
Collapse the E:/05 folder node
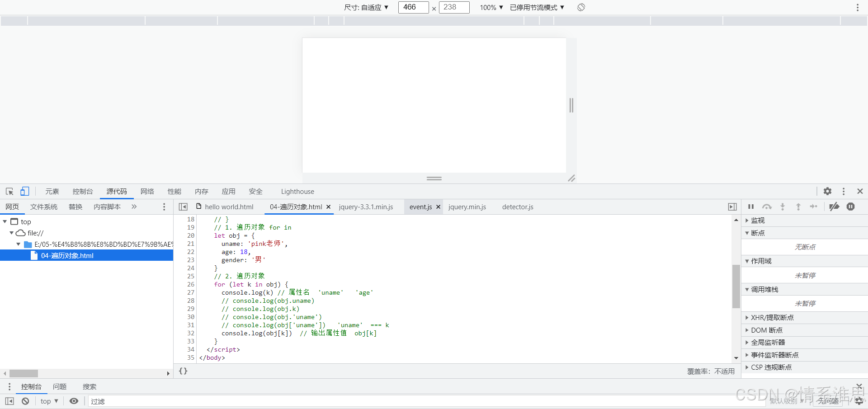(18, 244)
